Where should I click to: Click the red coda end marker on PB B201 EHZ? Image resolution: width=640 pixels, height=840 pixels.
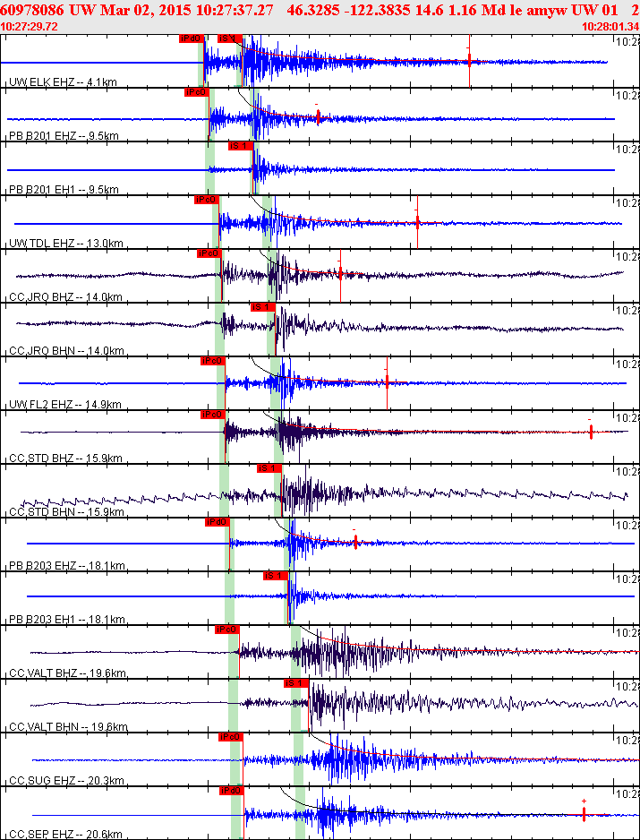pyautogui.click(x=318, y=116)
